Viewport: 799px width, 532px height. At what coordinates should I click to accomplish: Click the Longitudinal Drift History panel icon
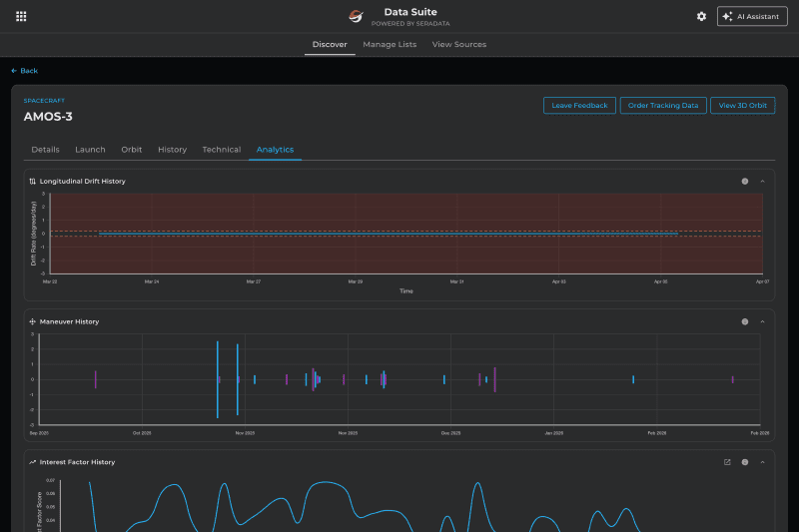pyautogui.click(x=33, y=182)
